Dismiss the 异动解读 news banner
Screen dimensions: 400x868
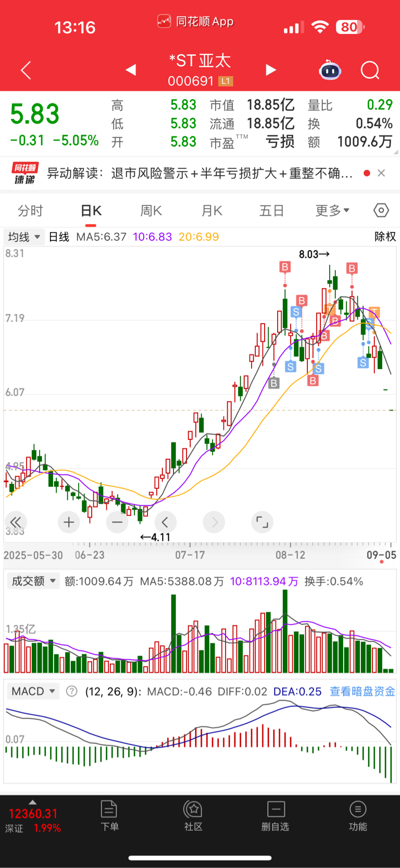point(381,173)
